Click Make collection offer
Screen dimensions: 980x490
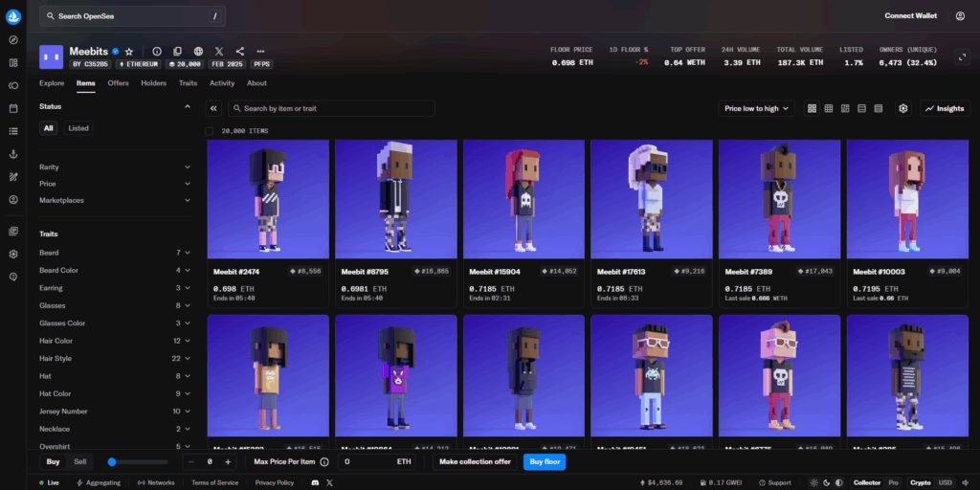(x=475, y=462)
